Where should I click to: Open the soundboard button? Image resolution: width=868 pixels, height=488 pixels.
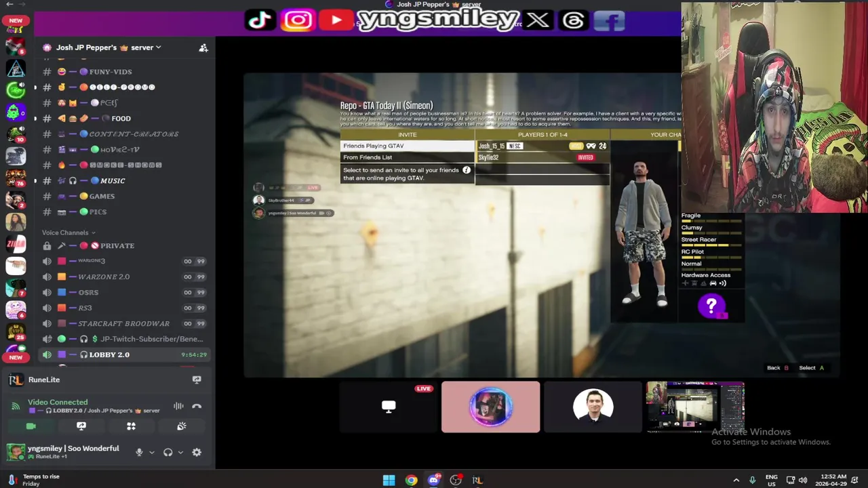[x=182, y=426]
